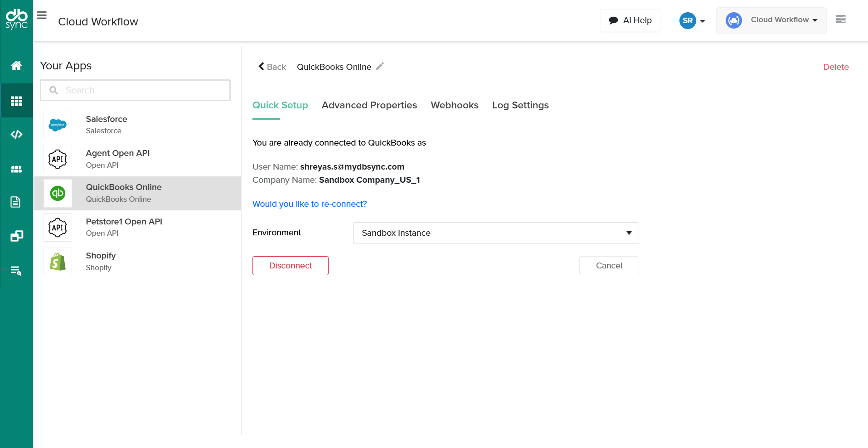Click the stacked list icon at top right
This screenshot has width=868, height=448.
tap(840, 19)
